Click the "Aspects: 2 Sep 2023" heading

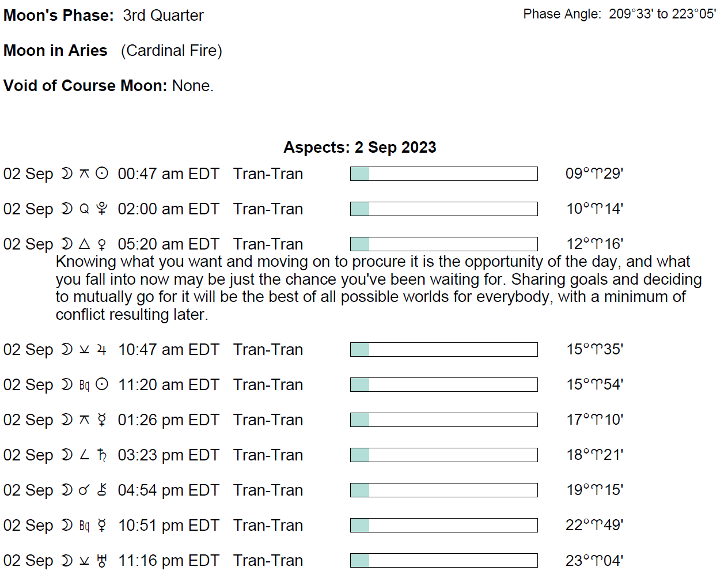coord(359,148)
